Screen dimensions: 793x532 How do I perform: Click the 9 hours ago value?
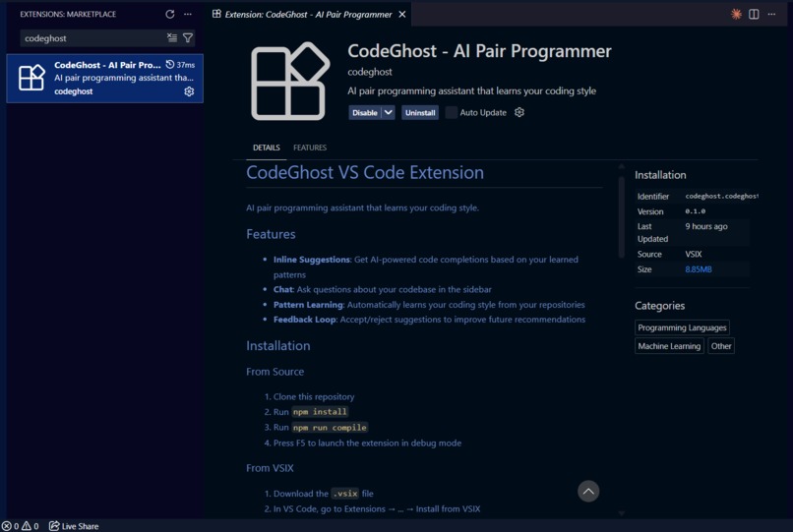click(x=706, y=226)
